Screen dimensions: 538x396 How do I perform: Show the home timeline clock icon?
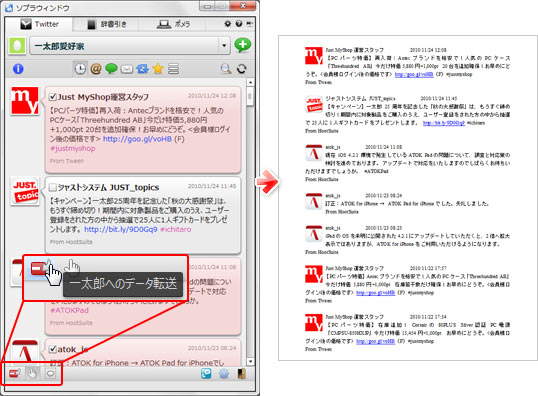(x=80, y=69)
